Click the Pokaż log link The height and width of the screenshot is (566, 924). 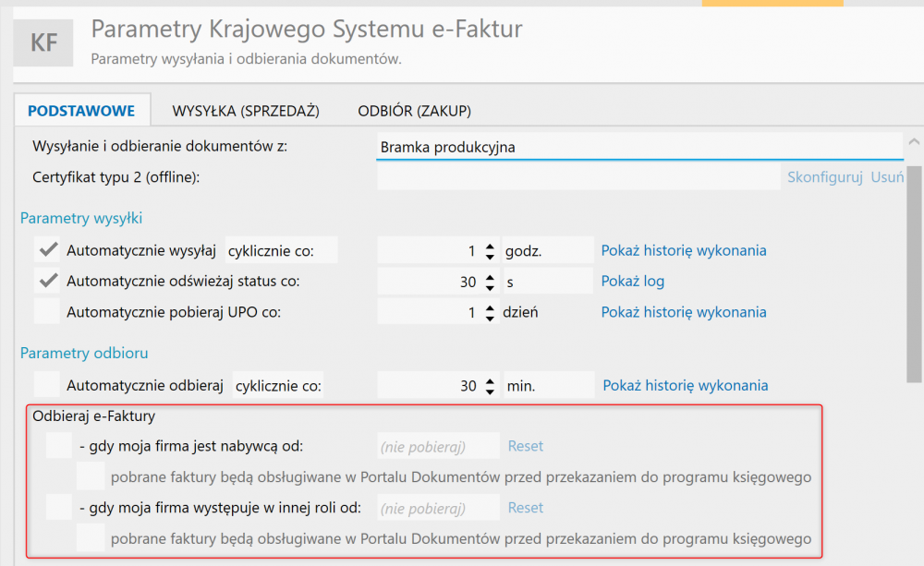(633, 281)
